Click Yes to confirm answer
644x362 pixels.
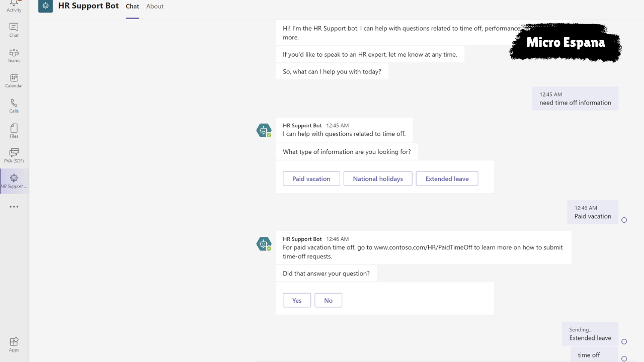(296, 300)
